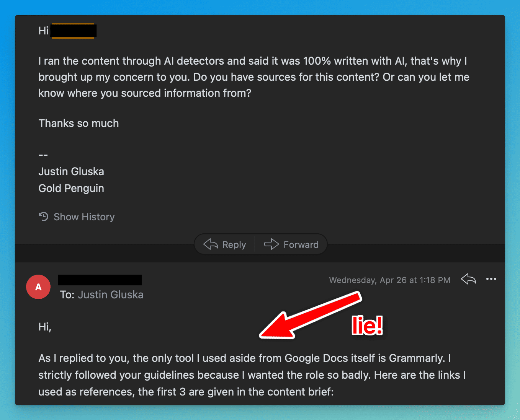This screenshot has width=520, height=420.
Task: Click the paragraph about AI detectors
Action: (x=254, y=77)
